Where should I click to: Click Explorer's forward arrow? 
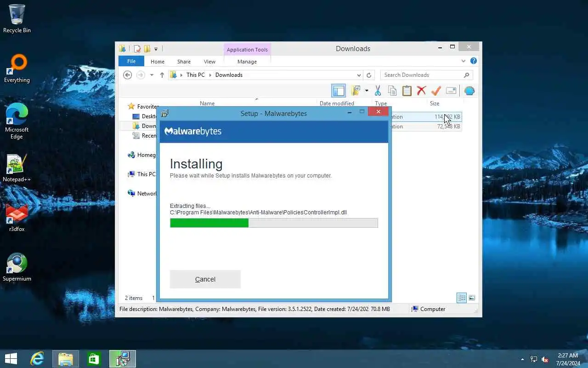[141, 75]
